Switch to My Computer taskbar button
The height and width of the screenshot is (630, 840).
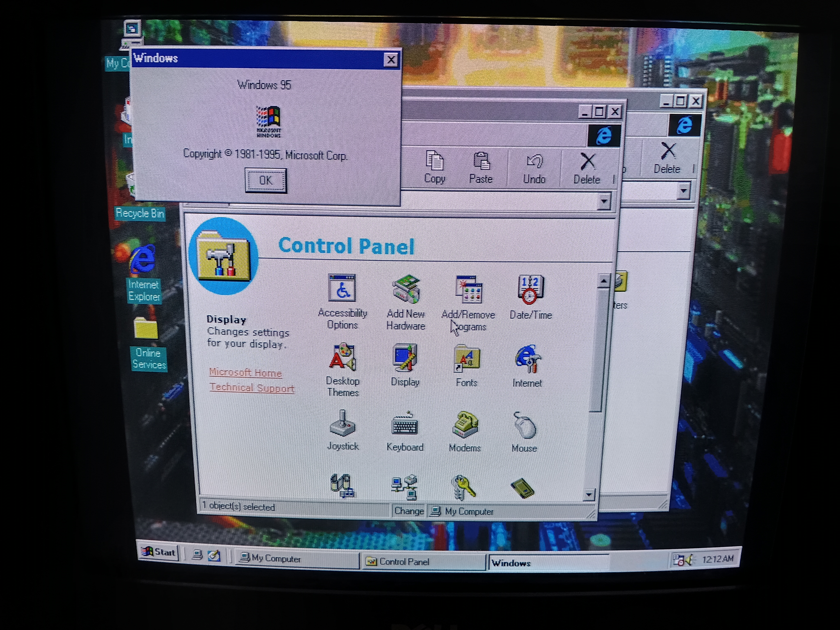[x=296, y=559]
